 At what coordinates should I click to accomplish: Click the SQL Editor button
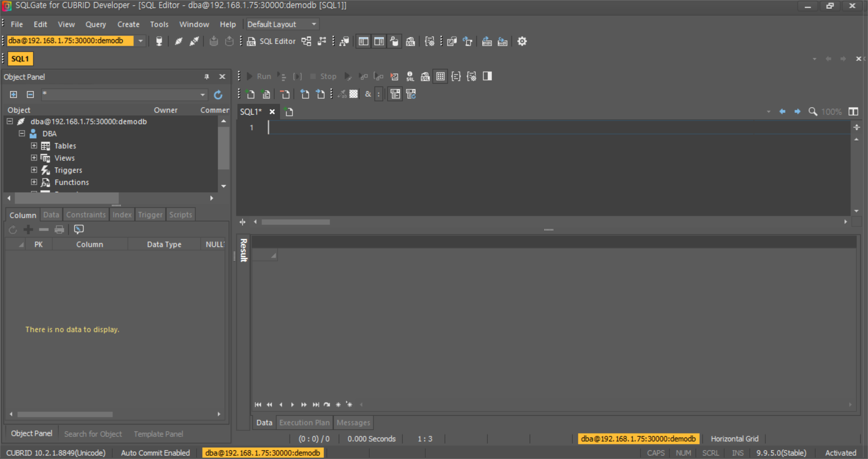click(x=271, y=41)
